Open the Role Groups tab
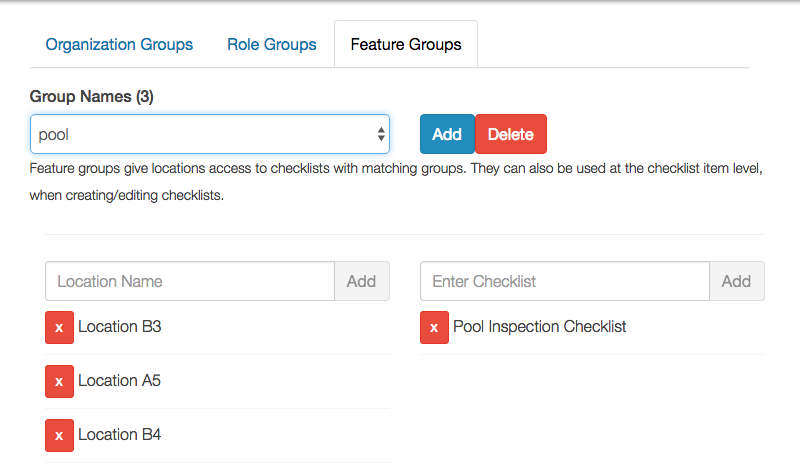 pos(271,45)
